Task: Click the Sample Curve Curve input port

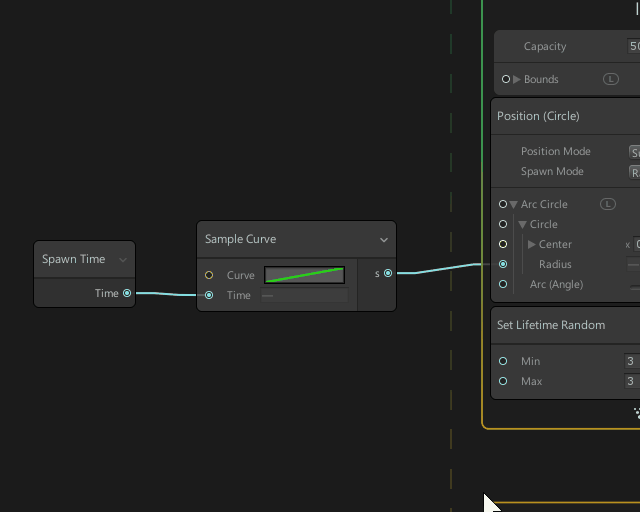Action: click(x=209, y=275)
